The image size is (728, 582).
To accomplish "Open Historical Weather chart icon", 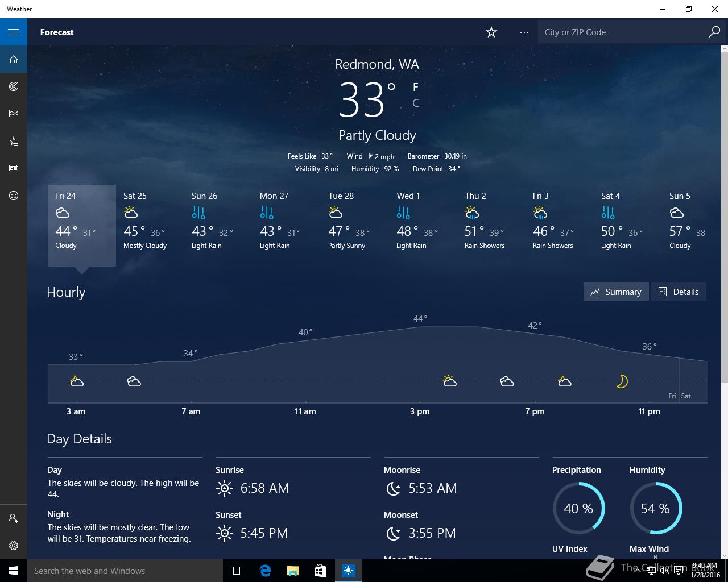I will click(14, 114).
